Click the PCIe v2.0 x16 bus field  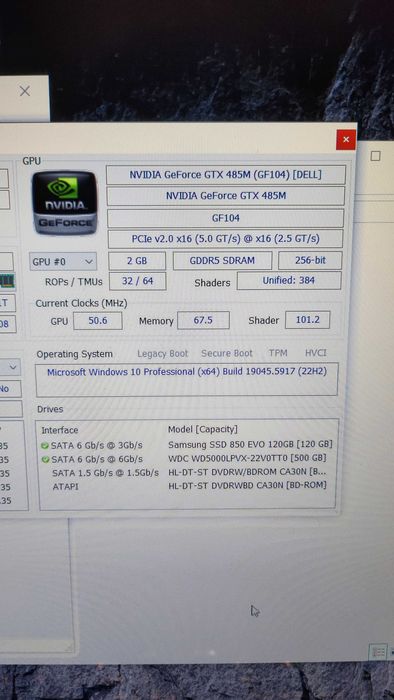click(226, 239)
